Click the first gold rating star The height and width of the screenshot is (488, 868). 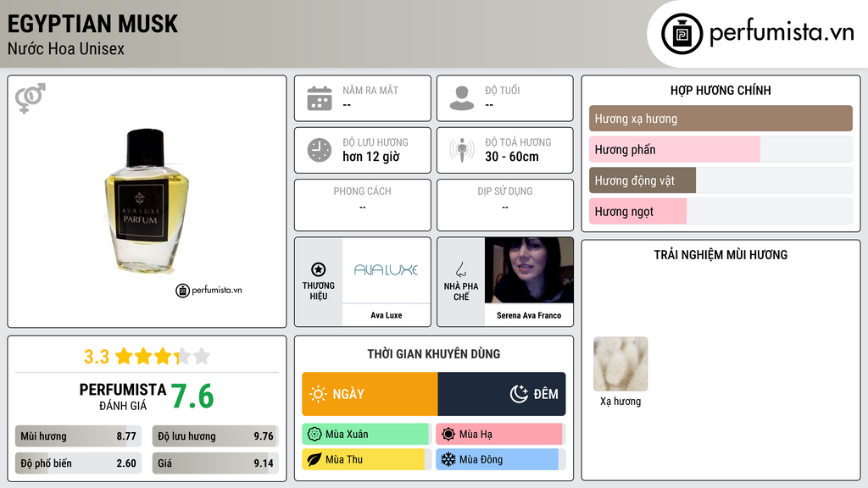pos(124,356)
